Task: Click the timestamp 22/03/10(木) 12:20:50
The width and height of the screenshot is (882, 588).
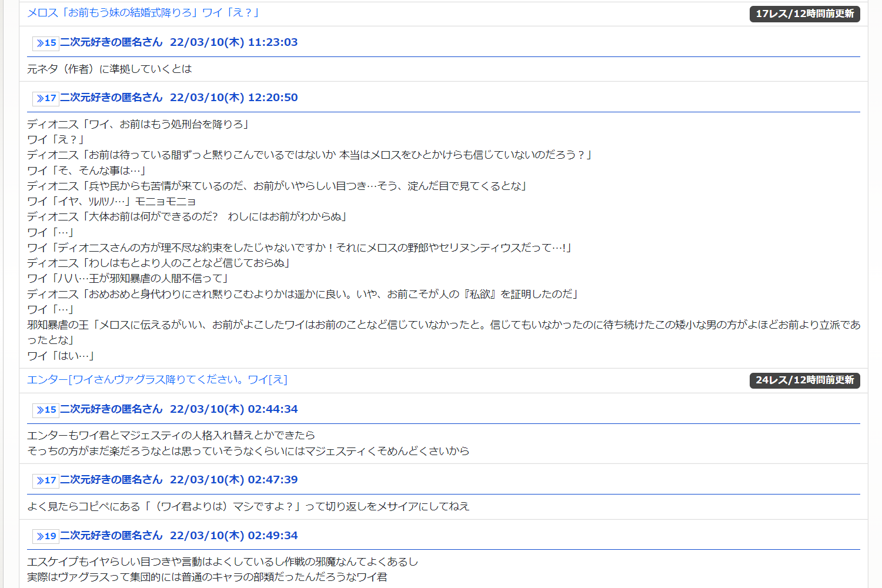Action: [x=233, y=98]
